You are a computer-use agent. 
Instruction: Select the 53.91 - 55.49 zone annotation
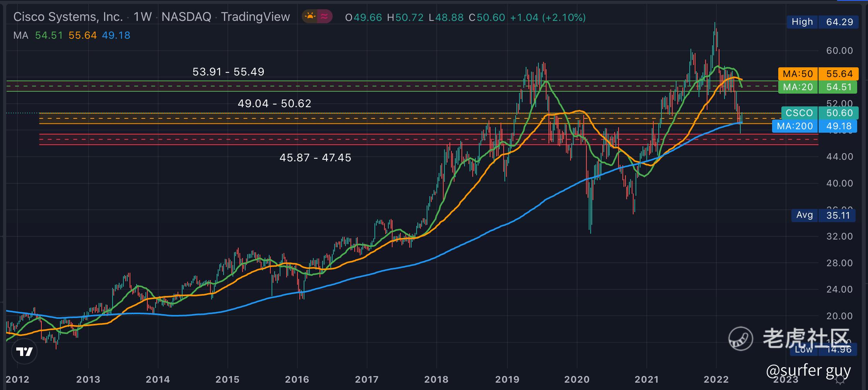click(228, 72)
